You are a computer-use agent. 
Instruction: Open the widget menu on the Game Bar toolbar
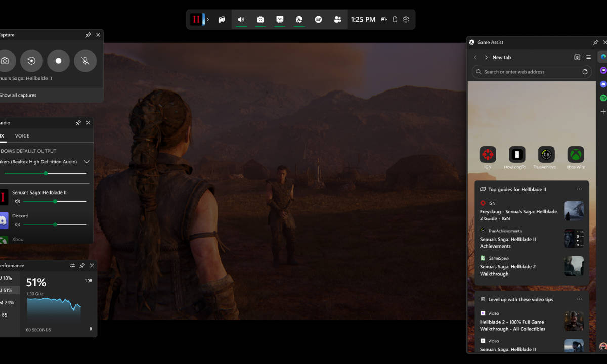point(221,19)
